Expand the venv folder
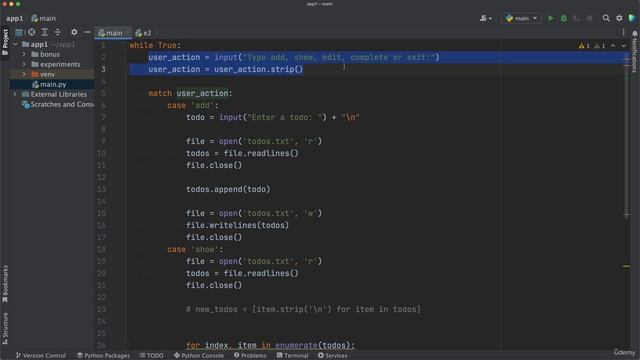Image resolution: width=640 pixels, height=360 pixels. pyautogui.click(x=24, y=74)
